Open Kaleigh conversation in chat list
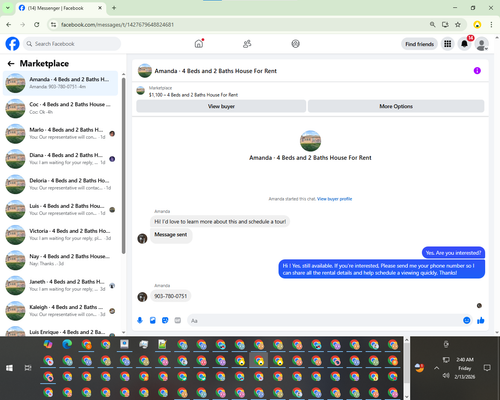The image size is (500, 400). pos(60,311)
